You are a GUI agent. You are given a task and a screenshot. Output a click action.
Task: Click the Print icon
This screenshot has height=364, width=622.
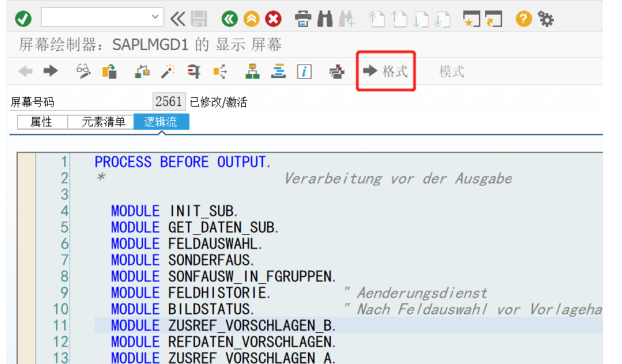[303, 18]
